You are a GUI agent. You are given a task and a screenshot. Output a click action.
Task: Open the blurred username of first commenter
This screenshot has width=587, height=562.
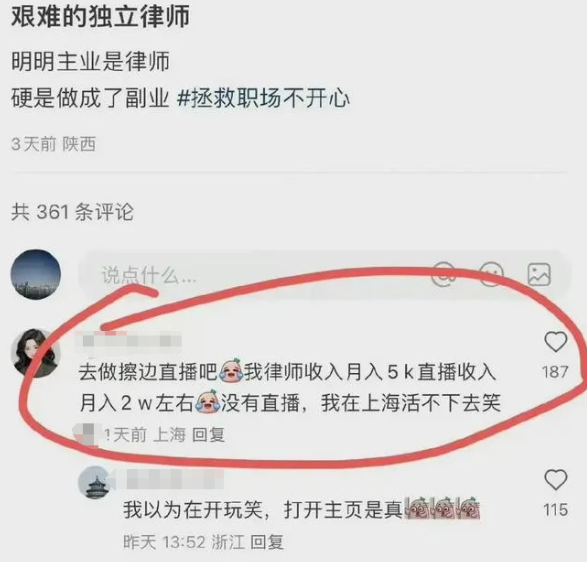click(x=128, y=341)
